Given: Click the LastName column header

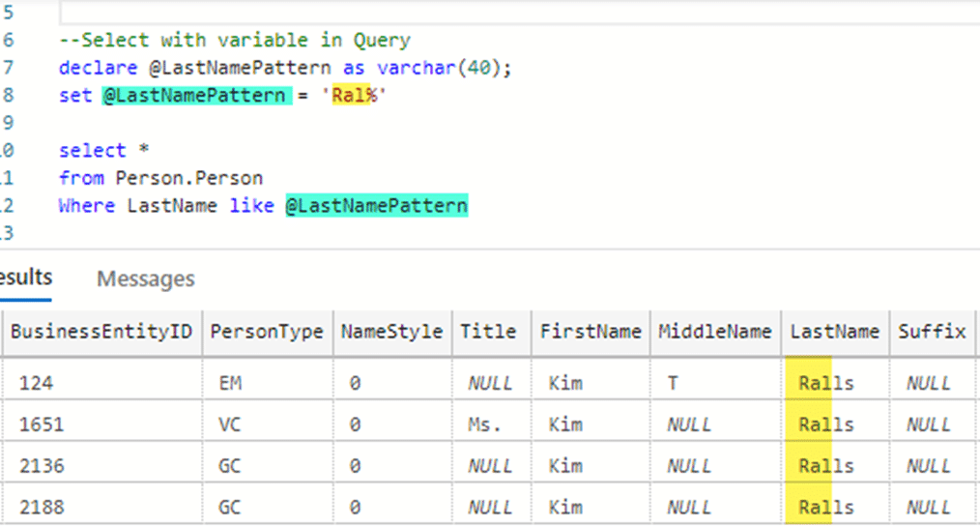Looking at the screenshot, I should tap(835, 332).
